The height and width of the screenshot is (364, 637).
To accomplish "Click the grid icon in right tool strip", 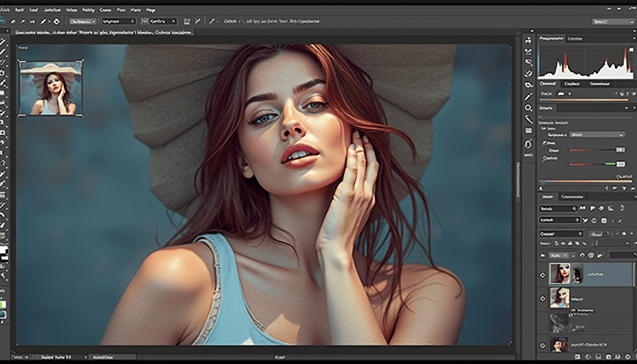I will 528,131.
